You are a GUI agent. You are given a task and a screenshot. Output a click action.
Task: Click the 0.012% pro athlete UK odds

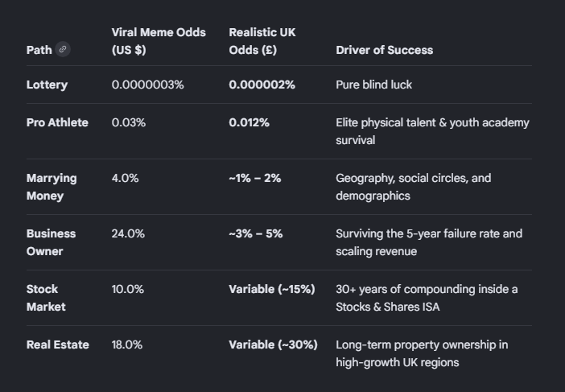(x=249, y=122)
